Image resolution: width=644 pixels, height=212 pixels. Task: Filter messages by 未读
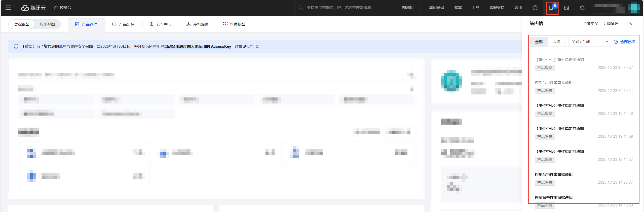tap(556, 42)
